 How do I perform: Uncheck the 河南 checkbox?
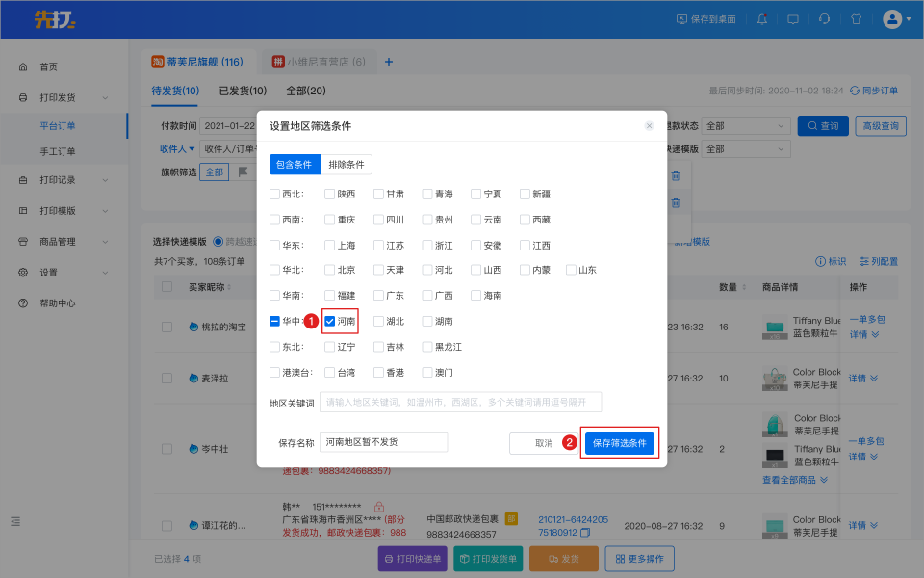tap(330, 321)
